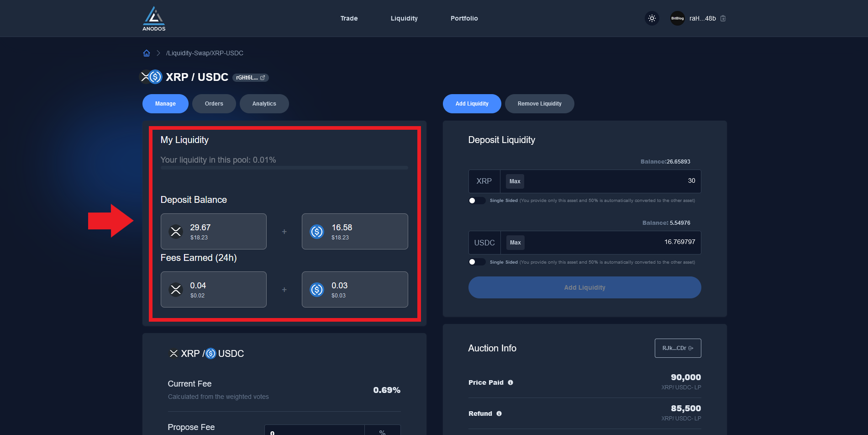Click Refund info icon
The height and width of the screenshot is (435, 868).
tap(499, 414)
